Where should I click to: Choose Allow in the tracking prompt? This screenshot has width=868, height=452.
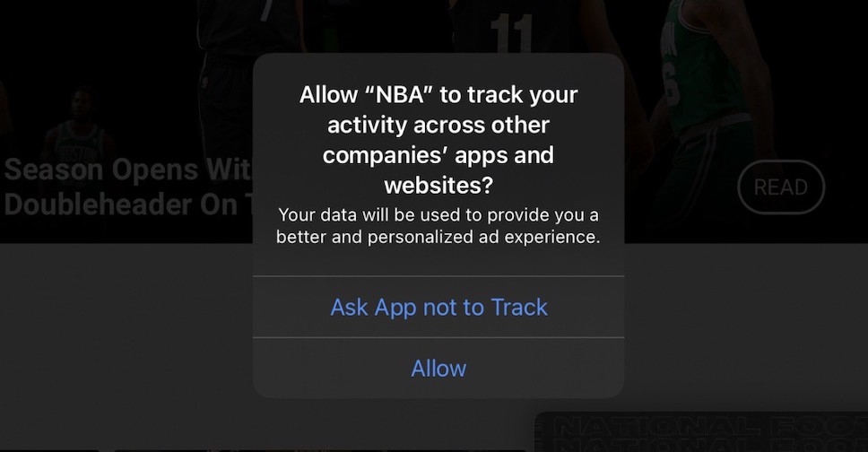pyautogui.click(x=438, y=369)
